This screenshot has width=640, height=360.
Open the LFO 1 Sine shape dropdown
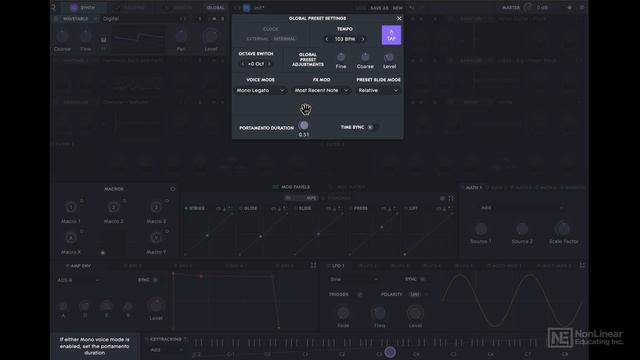[x=354, y=279]
